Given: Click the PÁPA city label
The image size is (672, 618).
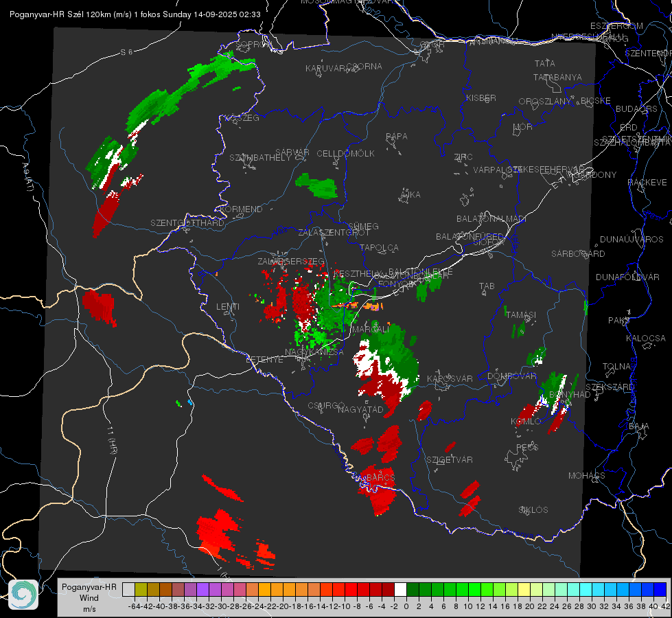Looking at the screenshot, I should coord(397,137).
